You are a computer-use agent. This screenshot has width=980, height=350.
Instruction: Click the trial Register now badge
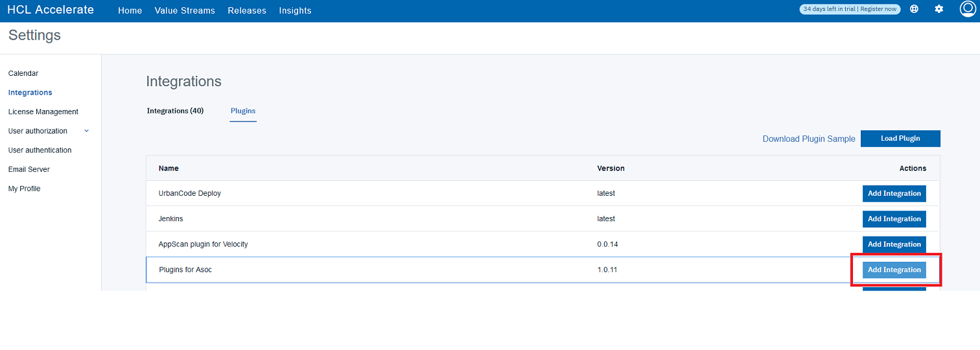coord(850,9)
